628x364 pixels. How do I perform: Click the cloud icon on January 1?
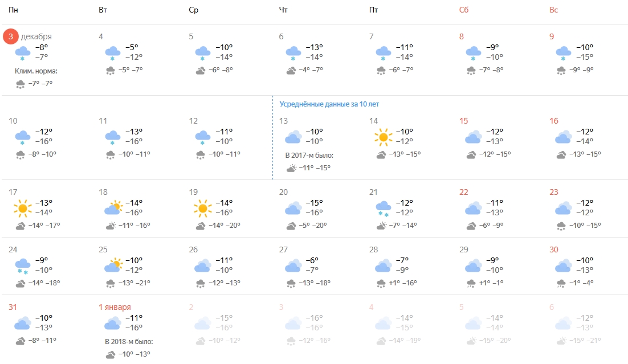[113, 324]
